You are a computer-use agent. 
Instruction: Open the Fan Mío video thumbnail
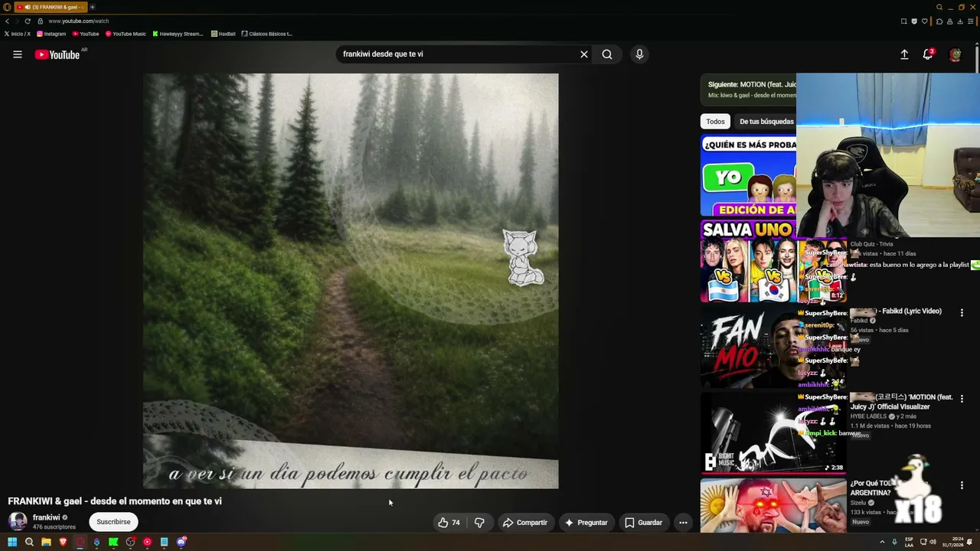[773, 348]
